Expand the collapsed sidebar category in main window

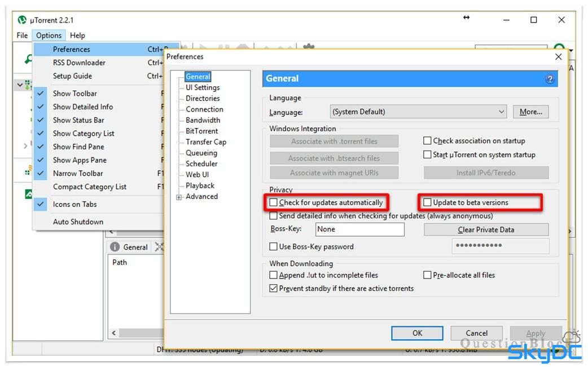[25, 146]
